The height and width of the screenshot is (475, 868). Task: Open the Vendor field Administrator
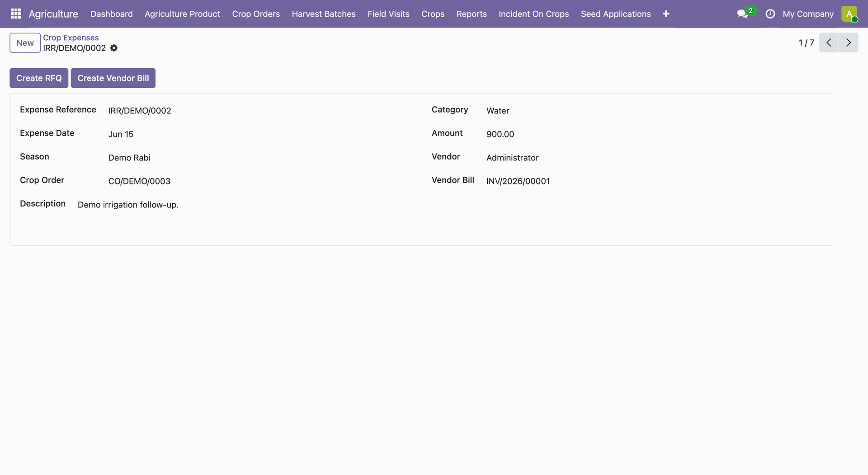click(x=512, y=158)
